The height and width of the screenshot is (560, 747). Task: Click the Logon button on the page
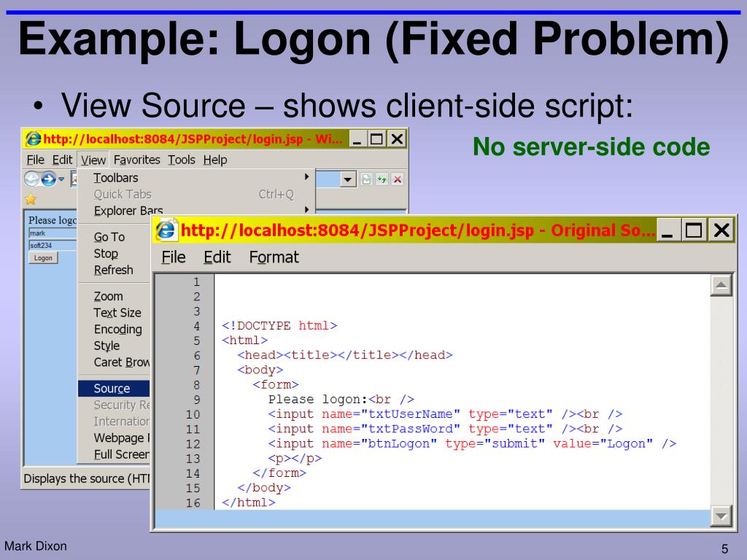(x=43, y=258)
